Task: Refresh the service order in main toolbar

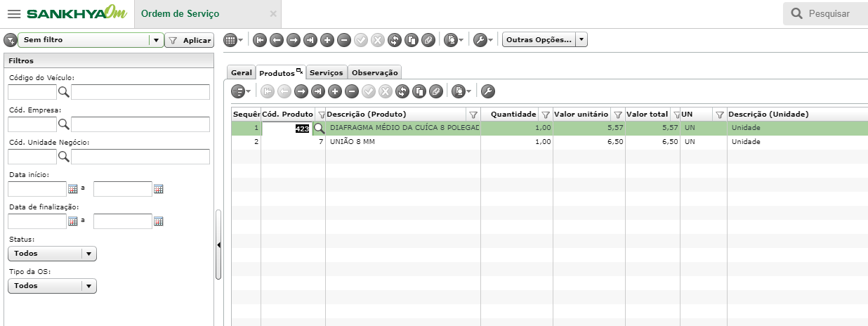Action: [395, 40]
